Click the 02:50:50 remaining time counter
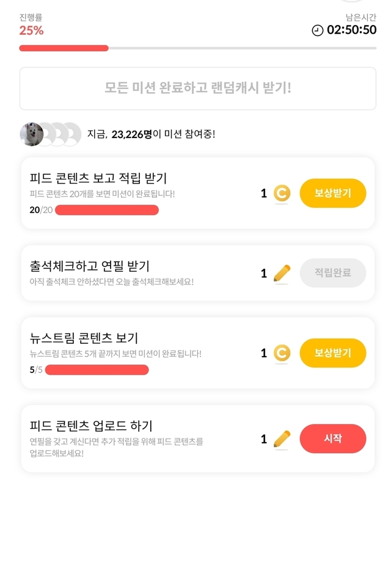This screenshot has width=391, height=588. pos(351,30)
